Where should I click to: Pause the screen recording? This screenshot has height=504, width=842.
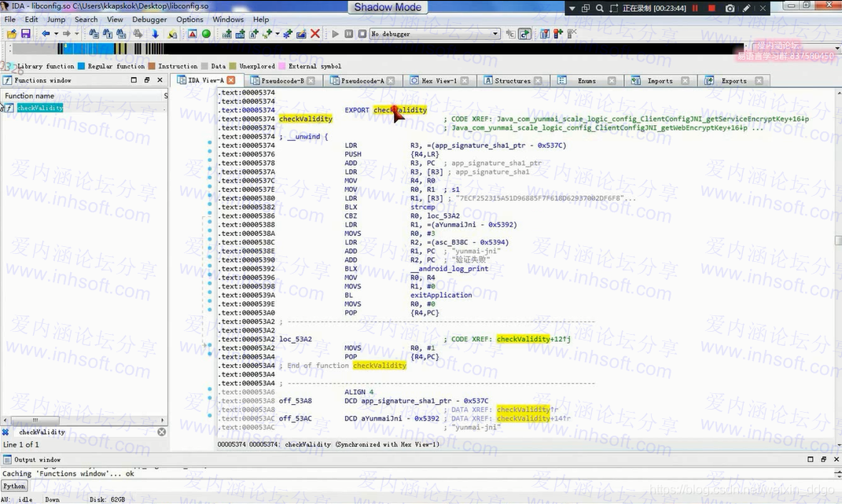[x=696, y=8]
